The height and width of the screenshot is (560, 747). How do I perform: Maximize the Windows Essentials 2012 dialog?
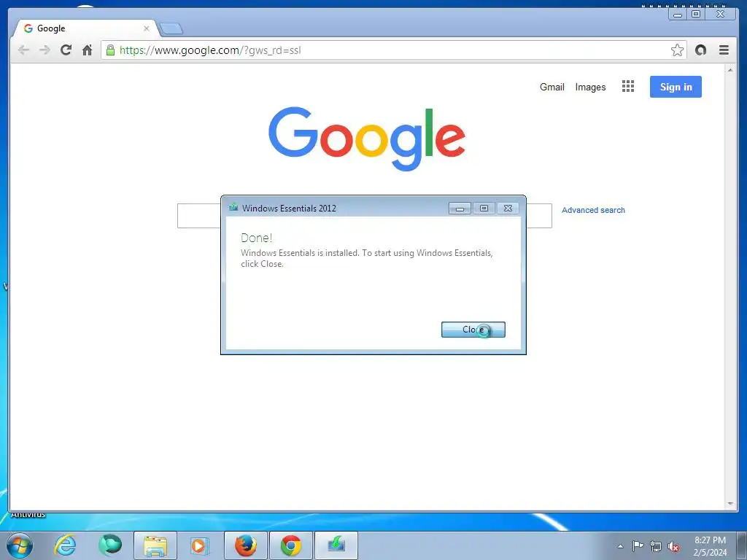(x=484, y=209)
